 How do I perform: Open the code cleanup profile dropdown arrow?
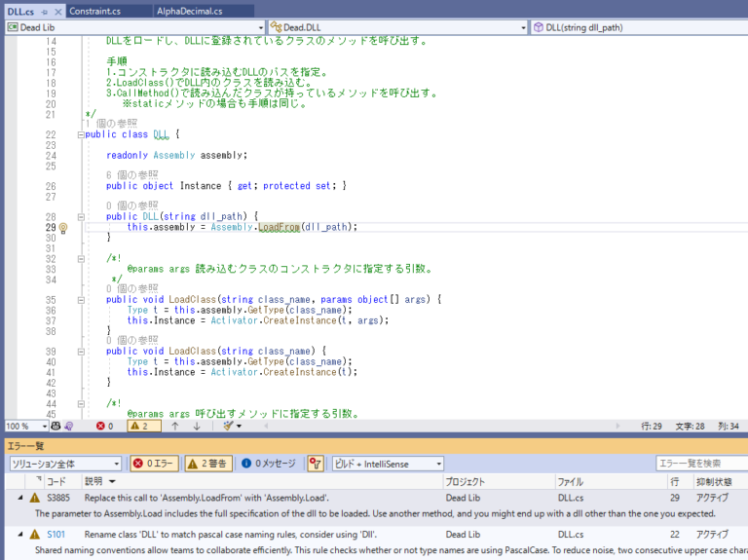[x=239, y=426]
